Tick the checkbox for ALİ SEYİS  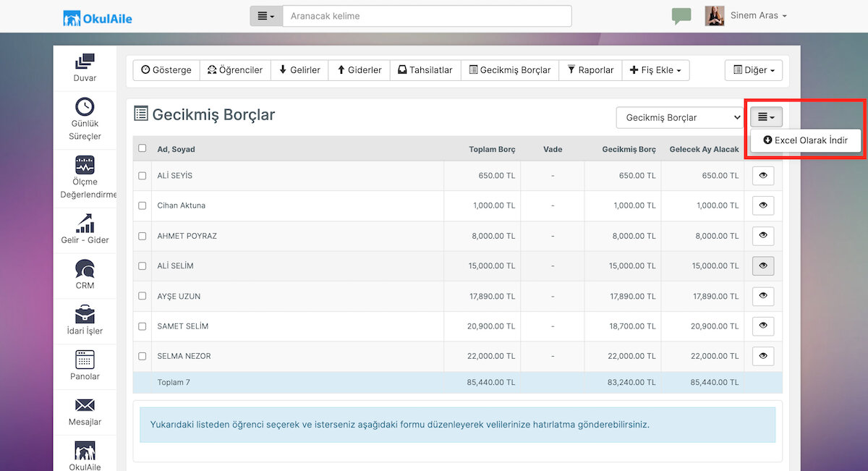pos(142,176)
